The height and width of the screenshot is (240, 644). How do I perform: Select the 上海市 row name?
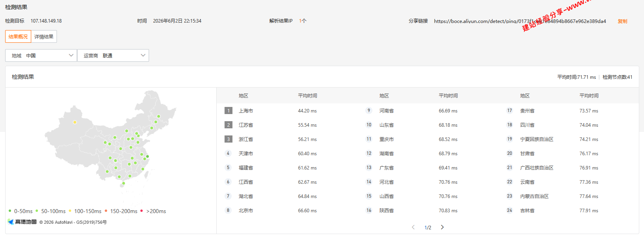[246, 111]
